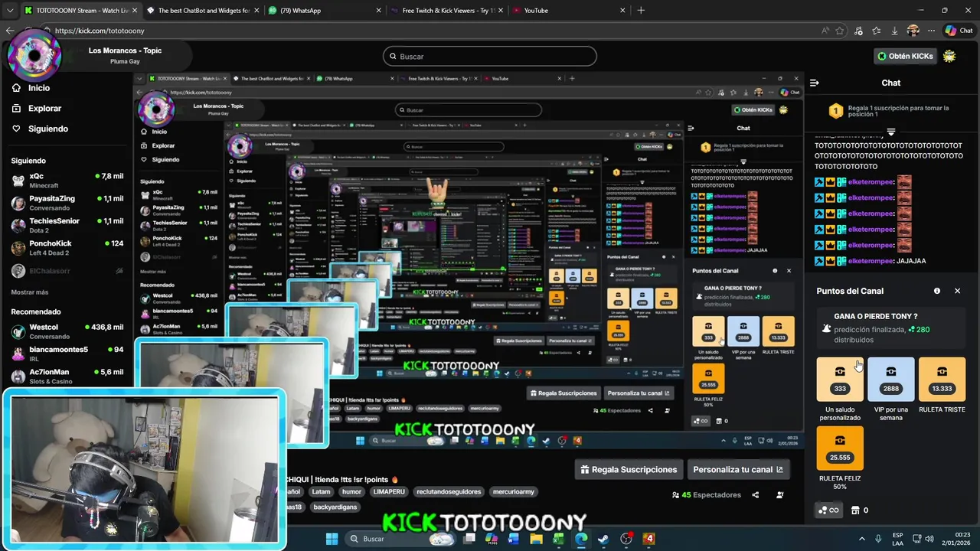Click the microphone tray icon
The image size is (980, 551).
coord(877,539)
